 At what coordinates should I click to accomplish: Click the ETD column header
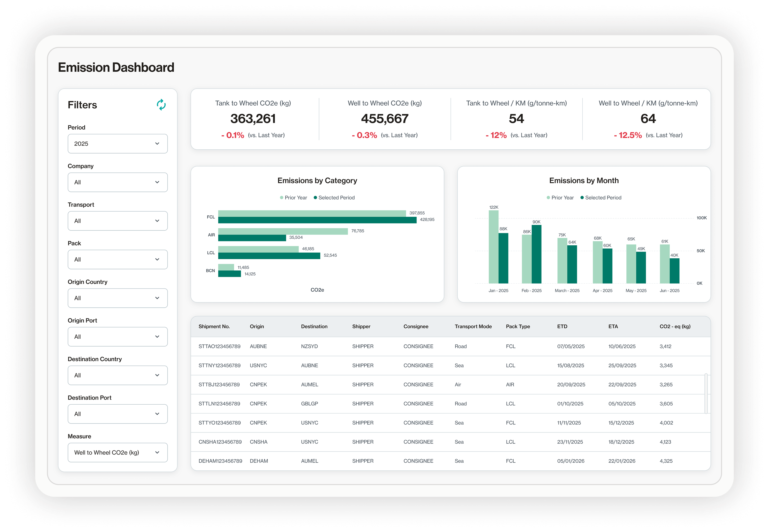coord(562,326)
